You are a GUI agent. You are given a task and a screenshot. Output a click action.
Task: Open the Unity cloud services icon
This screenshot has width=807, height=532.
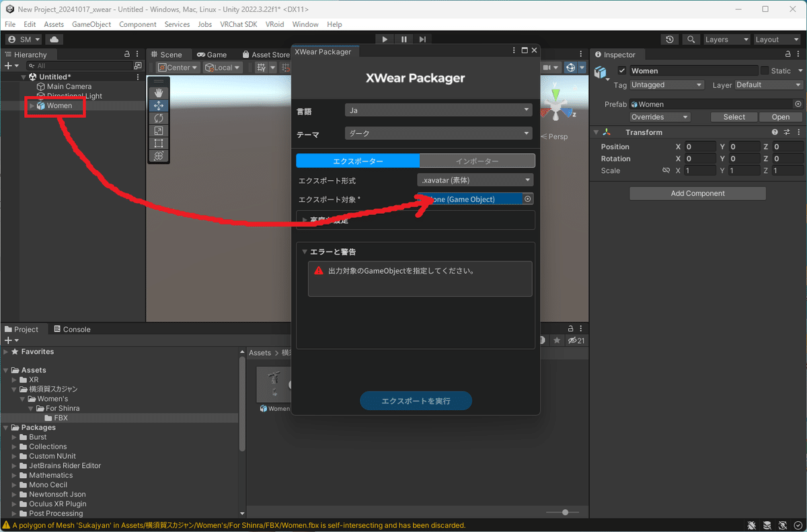(54, 40)
